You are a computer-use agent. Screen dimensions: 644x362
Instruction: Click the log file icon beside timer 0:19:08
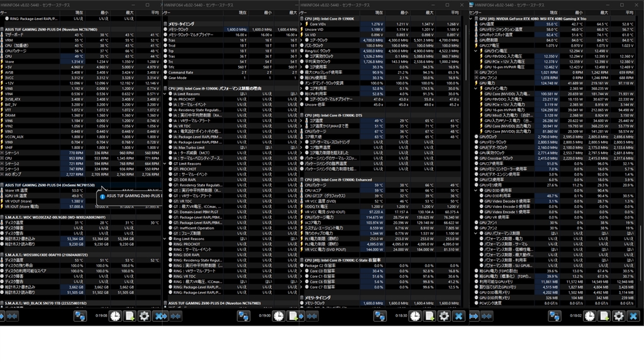[x=130, y=316]
